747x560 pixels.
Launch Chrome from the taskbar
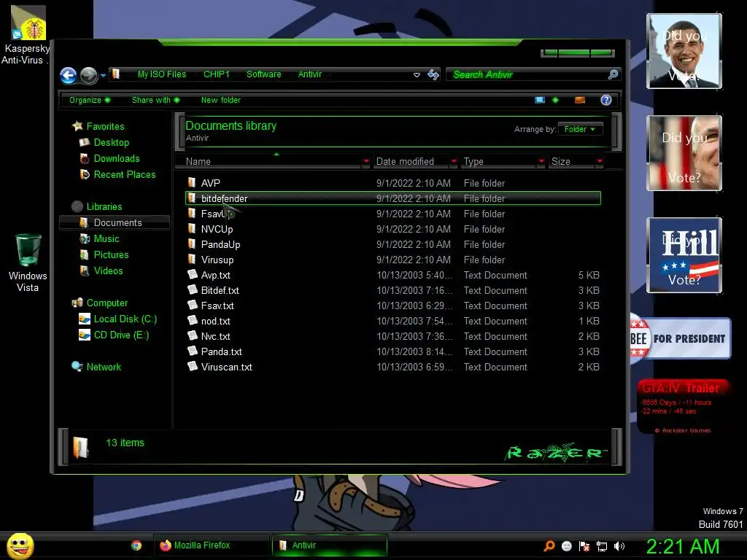[x=136, y=545]
